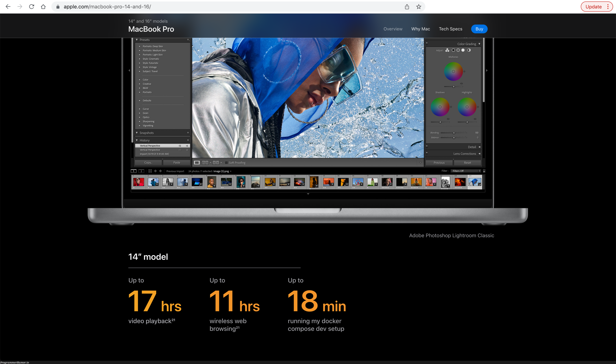Toggle the Color Grading panel switch
616x364 pixels.
point(427,43)
